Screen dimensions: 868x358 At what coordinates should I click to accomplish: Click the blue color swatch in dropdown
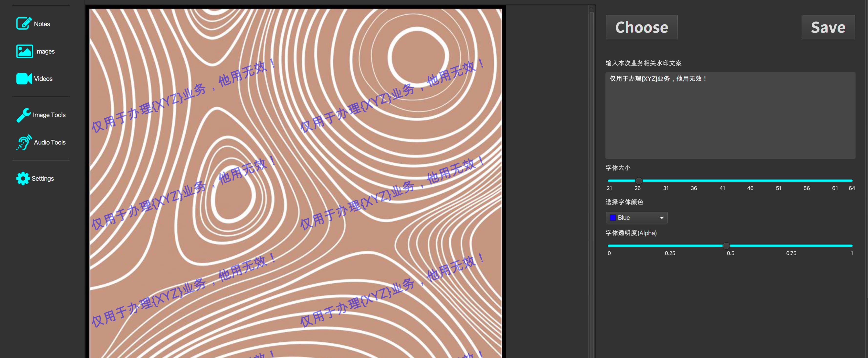pyautogui.click(x=613, y=218)
